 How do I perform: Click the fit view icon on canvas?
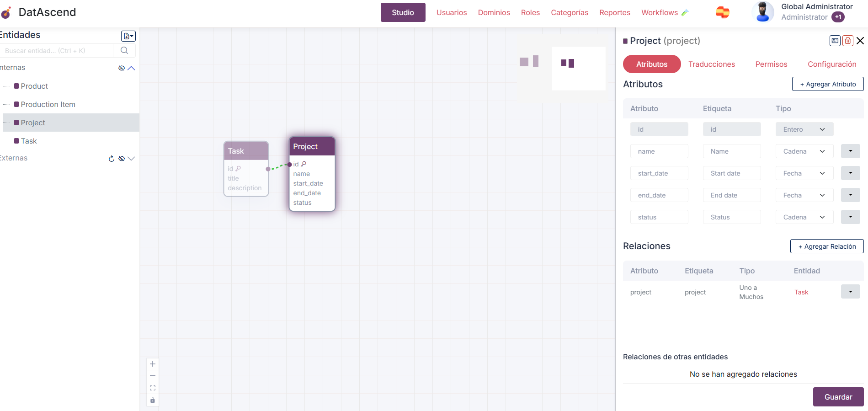153,388
